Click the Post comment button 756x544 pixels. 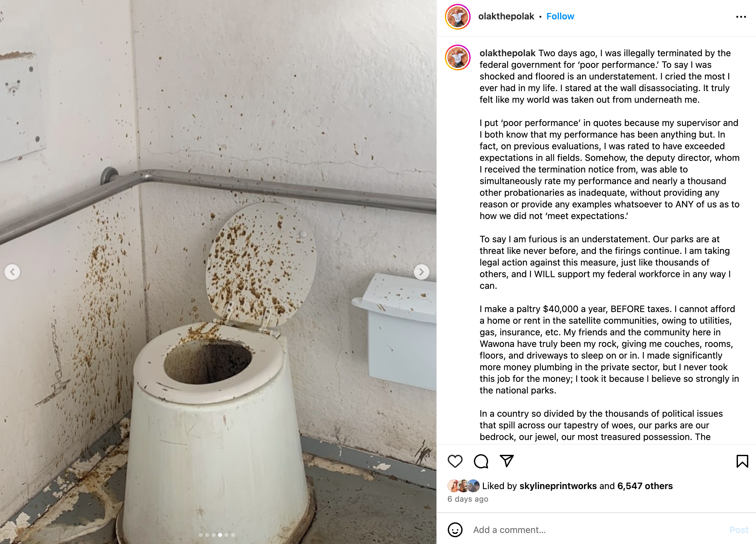pos(739,530)
